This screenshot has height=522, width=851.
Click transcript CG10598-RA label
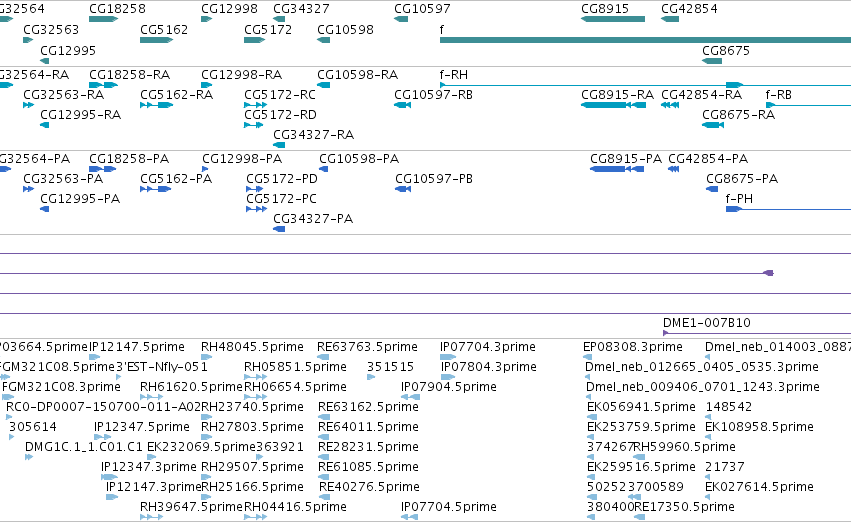[358, 74]
